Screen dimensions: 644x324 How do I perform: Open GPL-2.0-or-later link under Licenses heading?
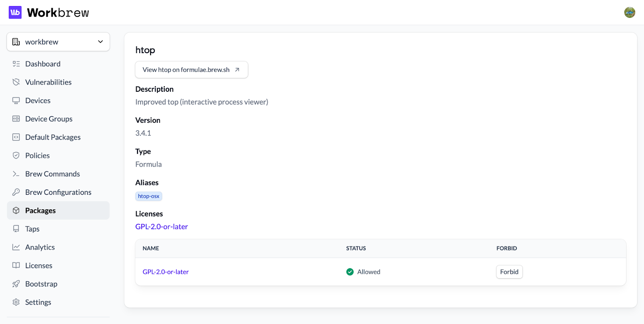point(161,227)
